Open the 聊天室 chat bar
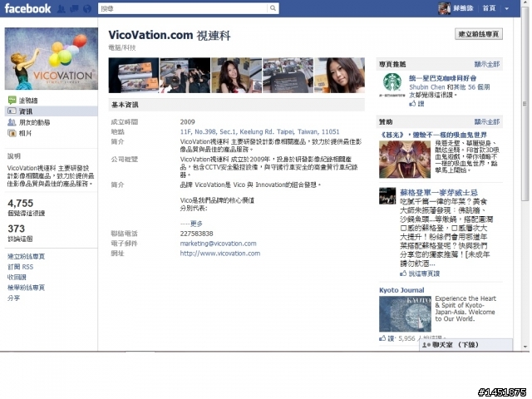532x399 pixels. 465,345
